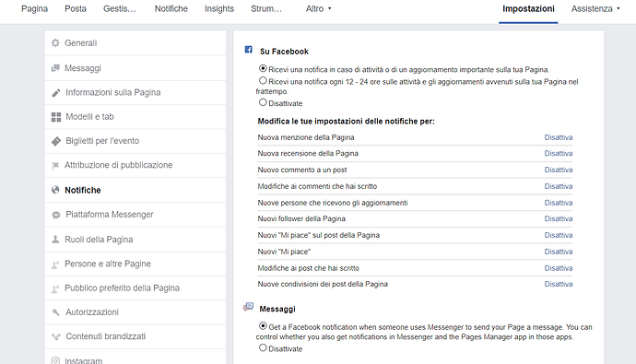This screenshot has width=636, height=364.
Task: Select Disattivate under Messaggi section
Action: pyautogui.click(x=263, y=347)
